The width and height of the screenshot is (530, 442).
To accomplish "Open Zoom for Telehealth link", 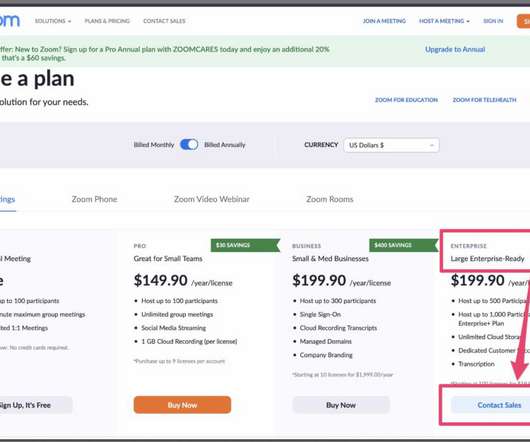I will pyautogui.click(x=484, y=100).
